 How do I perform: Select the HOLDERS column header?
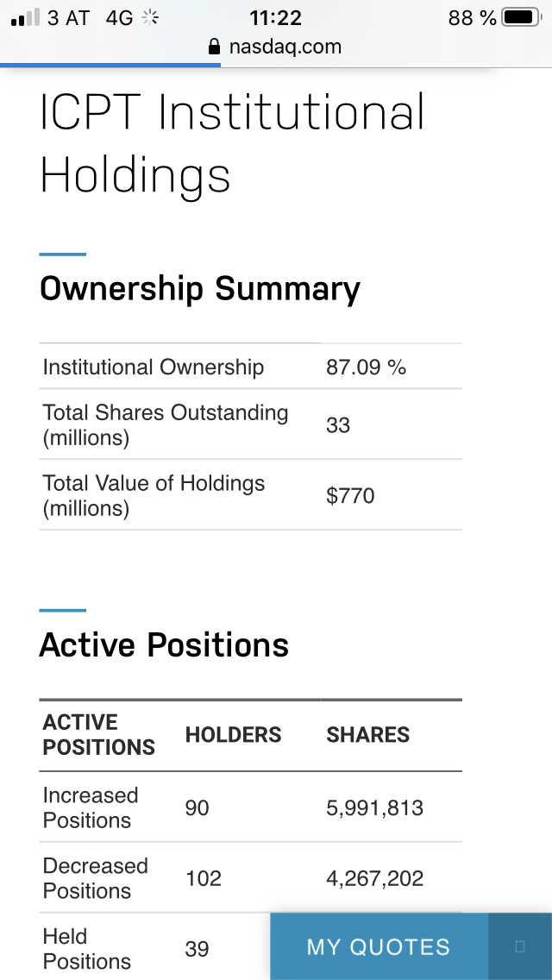(233, 735)
